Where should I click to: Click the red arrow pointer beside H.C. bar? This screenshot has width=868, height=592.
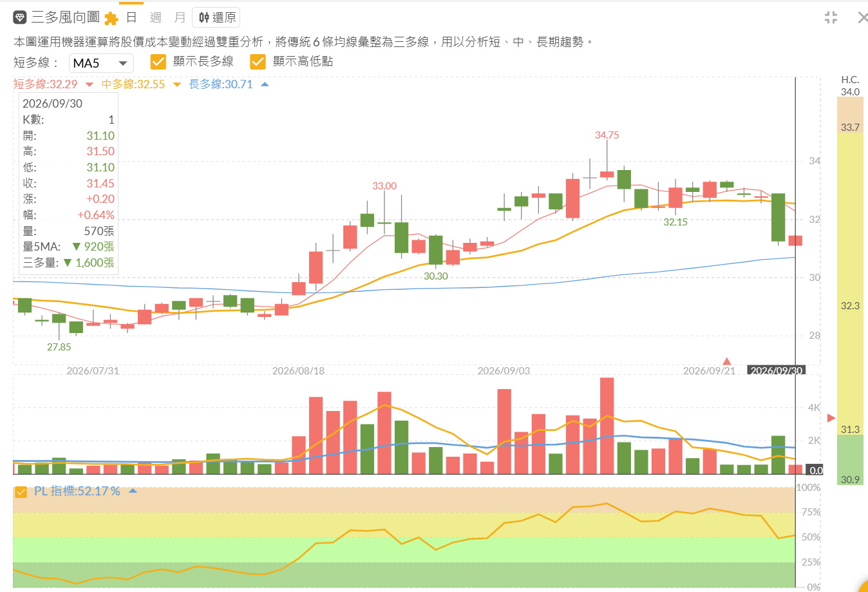(831, 418)
